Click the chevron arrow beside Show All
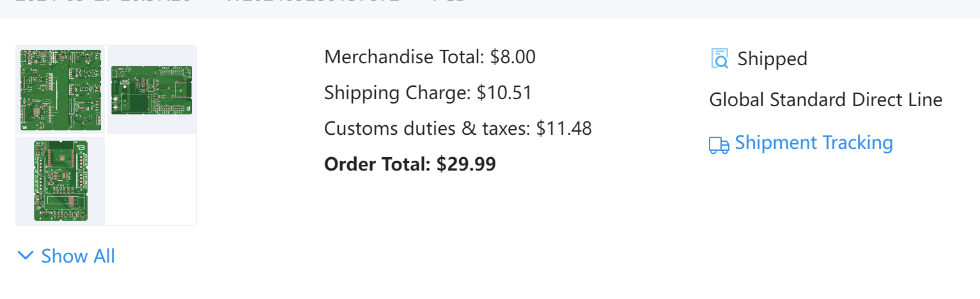 tap(26, 256)
